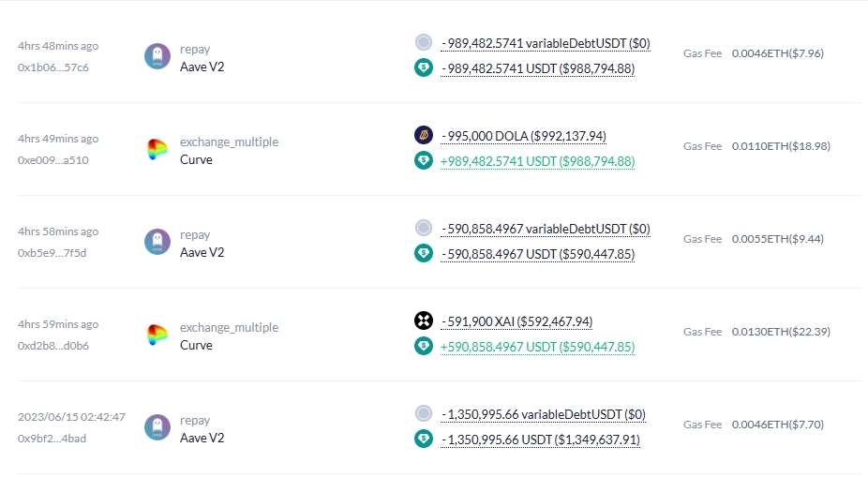Image resolution: width=868 pixels, height=477 pixels.
Task: Click the green +590,858.4967 USDT amount
Action: (x=537, y=347)
